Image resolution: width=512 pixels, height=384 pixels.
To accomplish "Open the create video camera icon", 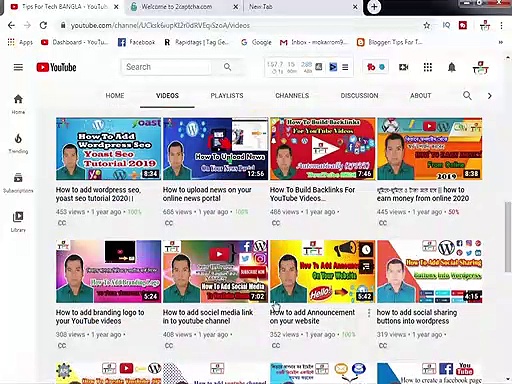I will click(x=404, y=67).
